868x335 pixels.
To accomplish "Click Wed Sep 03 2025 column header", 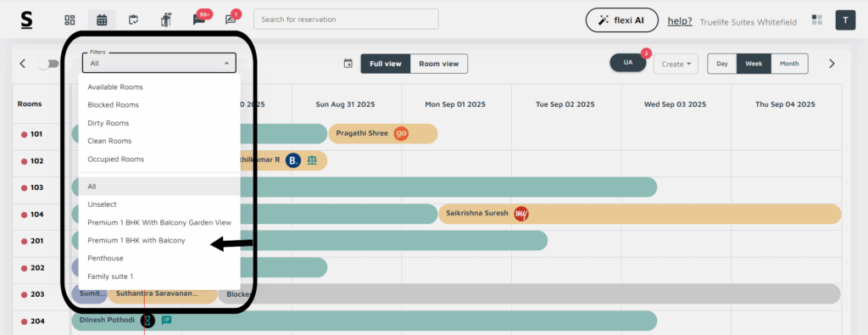I will [x=676, y=104].
